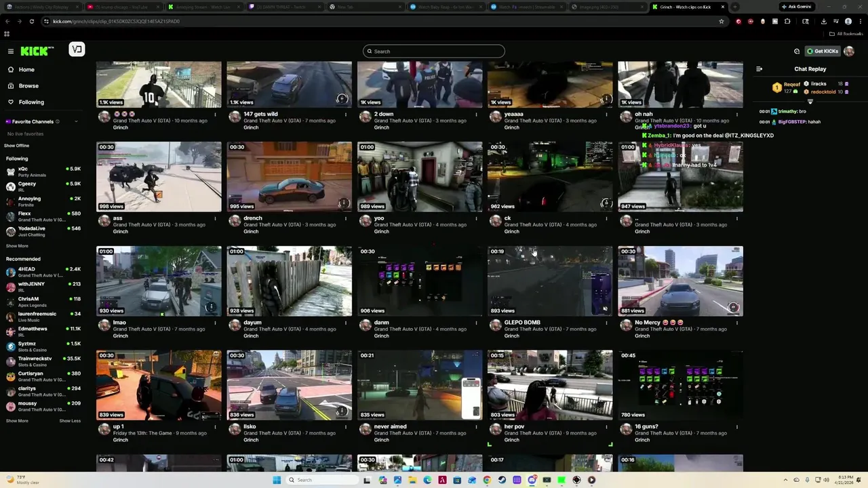Screen dimensions: 868x488
Task: Open Following in sidebar
Action: point(31,102)
